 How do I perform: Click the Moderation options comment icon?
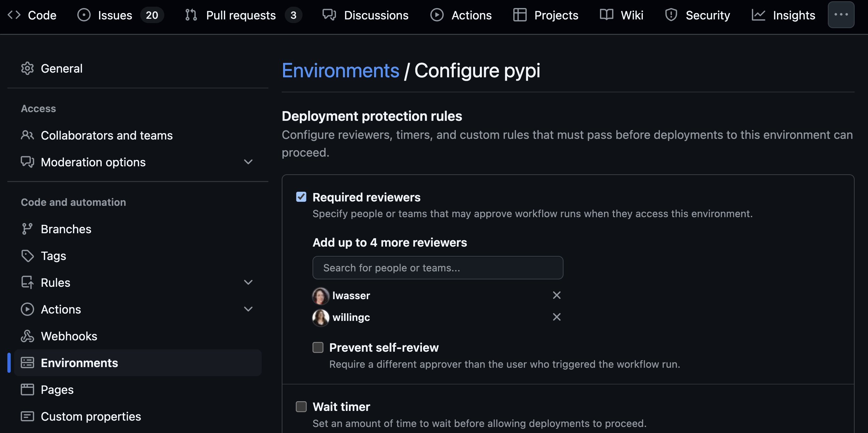(x=27, y=162)
